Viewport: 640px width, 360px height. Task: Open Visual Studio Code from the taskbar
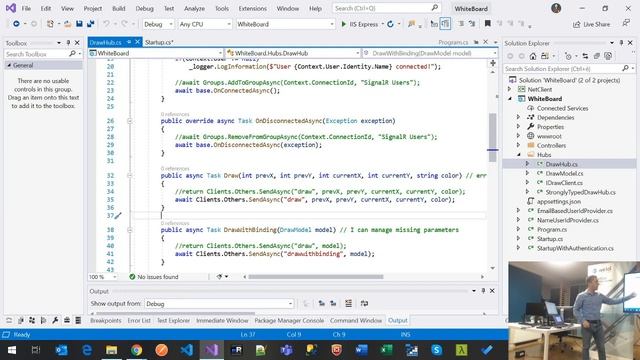[187, 350]
